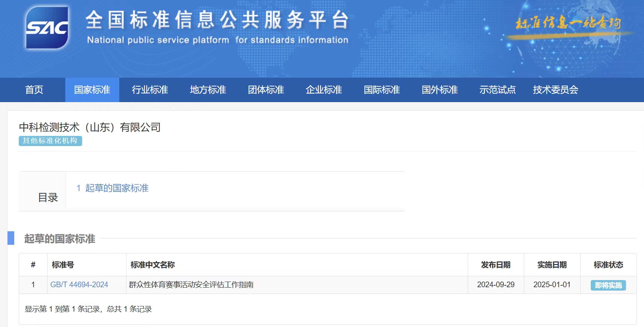This screenshot has width=644, height=327.
Task: Switch to 团体标准 page
Action: [266, 90]
